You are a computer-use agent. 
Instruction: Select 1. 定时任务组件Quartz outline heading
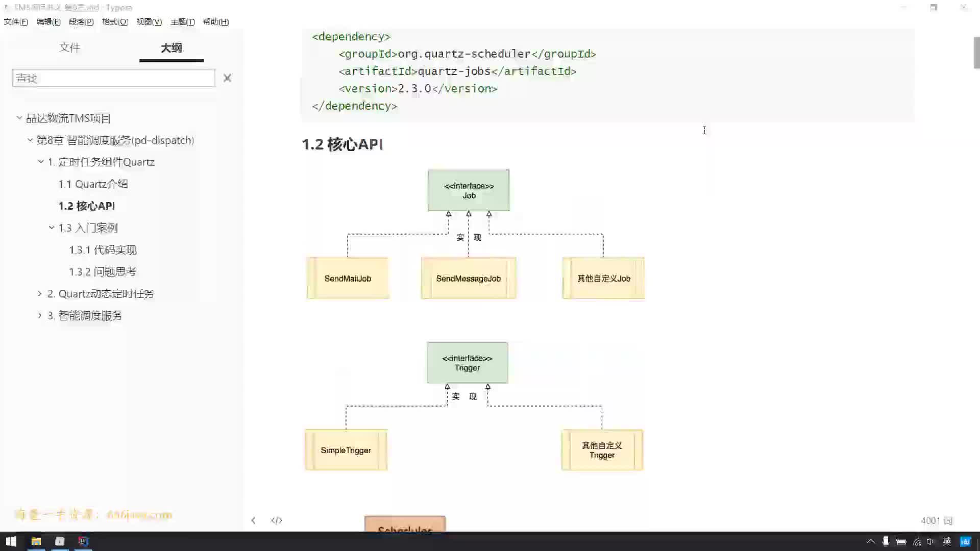pyautogui.click(x=101, y=162)
